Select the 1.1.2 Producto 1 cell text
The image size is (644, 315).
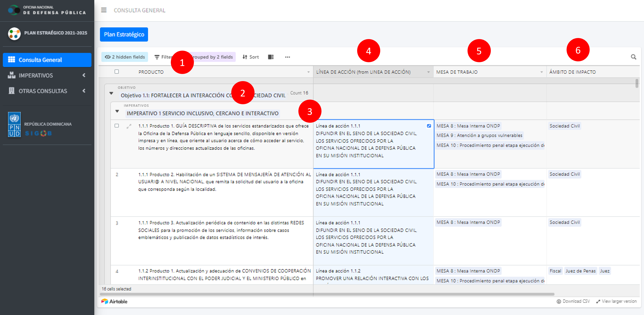tap(225, 274)
